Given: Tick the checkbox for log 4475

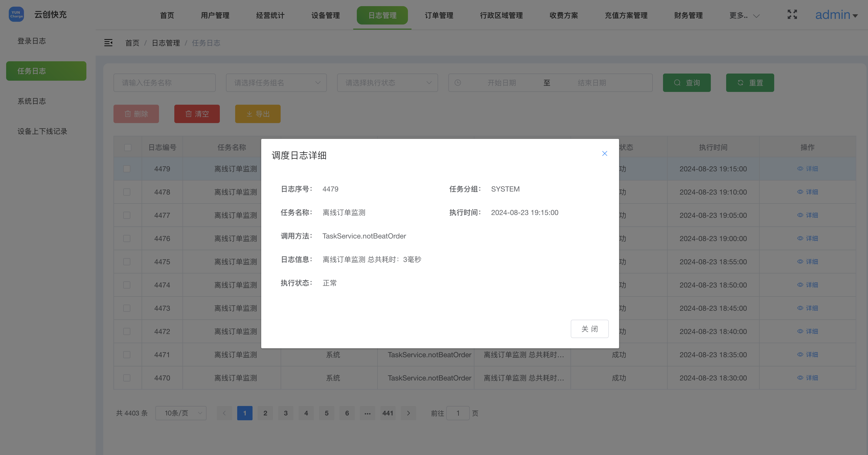Looking at the screenshot, I should pos(127,261).
